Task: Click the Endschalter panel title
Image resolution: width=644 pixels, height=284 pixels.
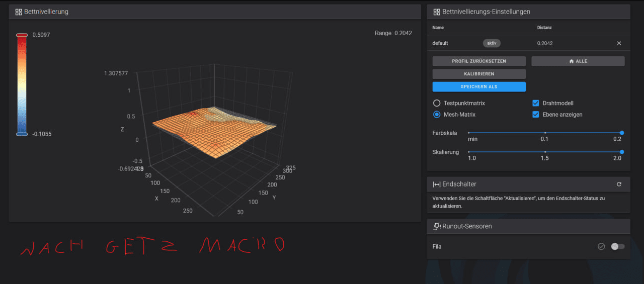Action: pyautogui.click(x=459, y=184)
